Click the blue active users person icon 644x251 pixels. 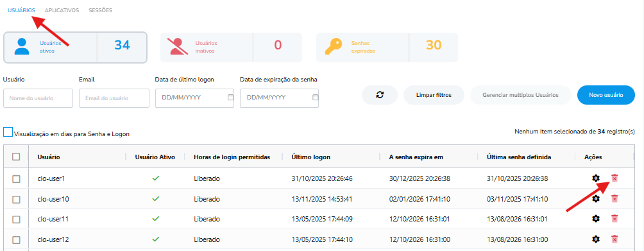[22, 46]
